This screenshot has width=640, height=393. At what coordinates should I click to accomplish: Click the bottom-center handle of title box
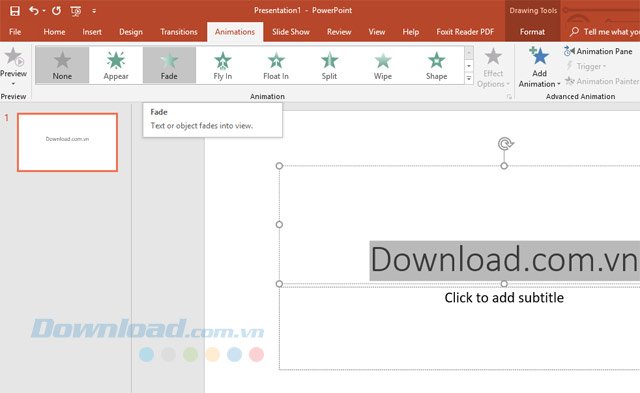pyautogui.click(x=504, y=284)
